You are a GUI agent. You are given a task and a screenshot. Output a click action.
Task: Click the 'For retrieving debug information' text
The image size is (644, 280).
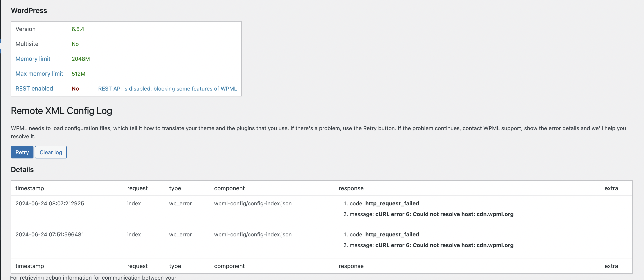93,277
